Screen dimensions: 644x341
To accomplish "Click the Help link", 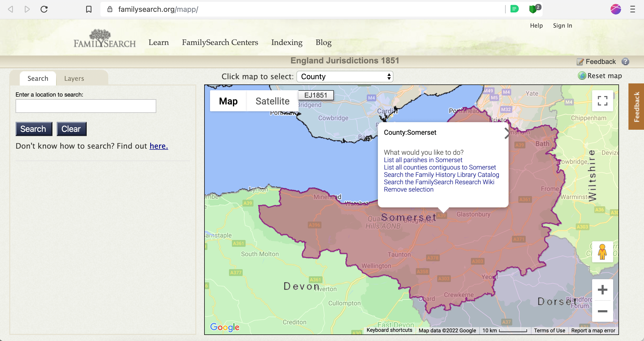I will pos(536,26).
